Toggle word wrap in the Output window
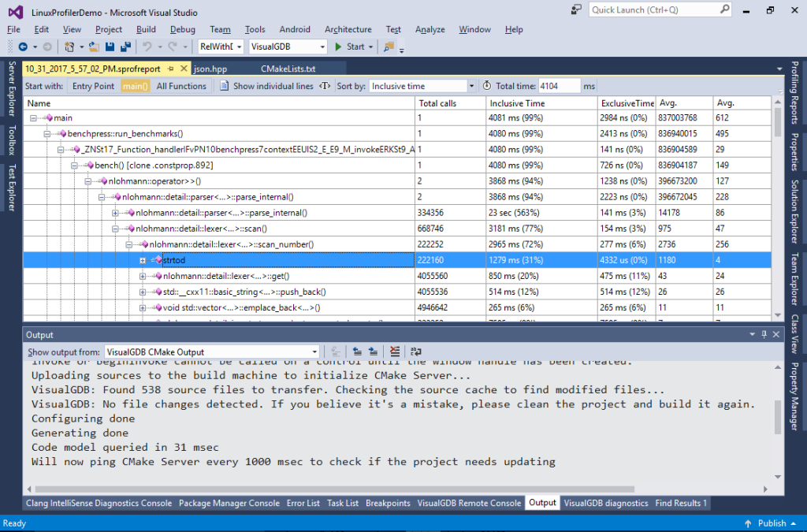The width and height of the screenshot is (807, 532). [x=415, y=352]
